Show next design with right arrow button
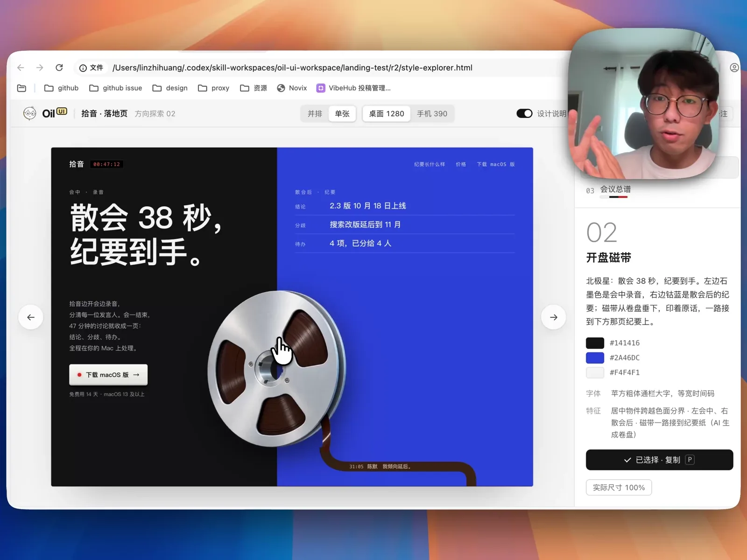Image resolution: width=747 pixels, height=560 pixels. (x=554, y=317)
